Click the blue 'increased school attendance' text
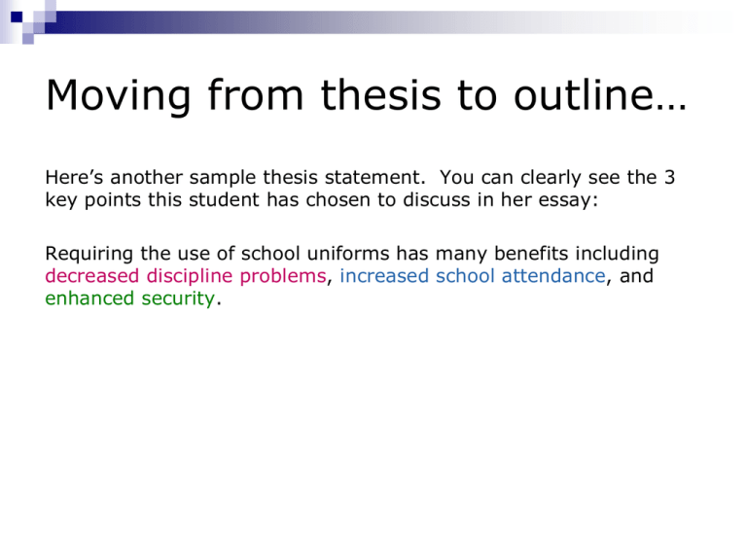Image resolution: width=747 pixels, height=560 pixels. [473, 276]
